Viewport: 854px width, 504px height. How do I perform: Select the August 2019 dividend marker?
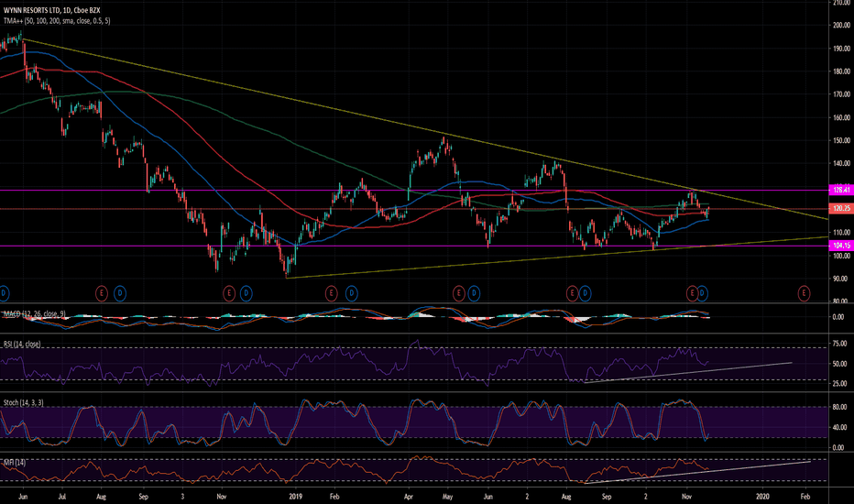(585, 293)
